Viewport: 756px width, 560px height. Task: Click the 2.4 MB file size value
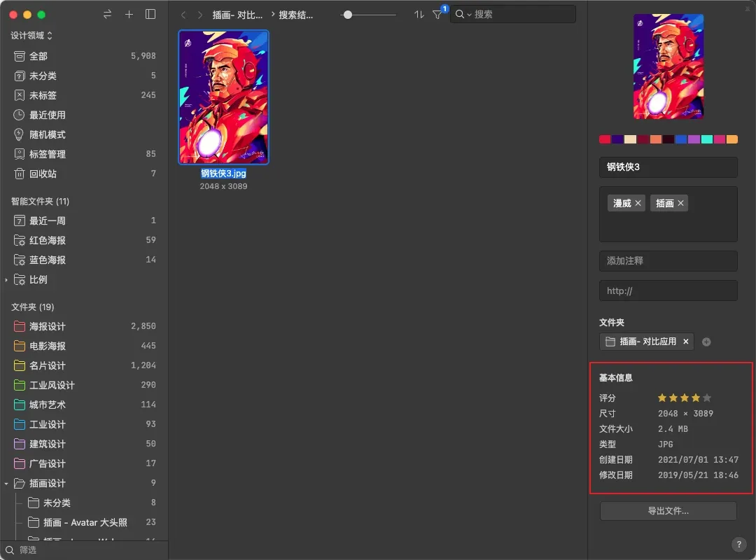(673, 429)
